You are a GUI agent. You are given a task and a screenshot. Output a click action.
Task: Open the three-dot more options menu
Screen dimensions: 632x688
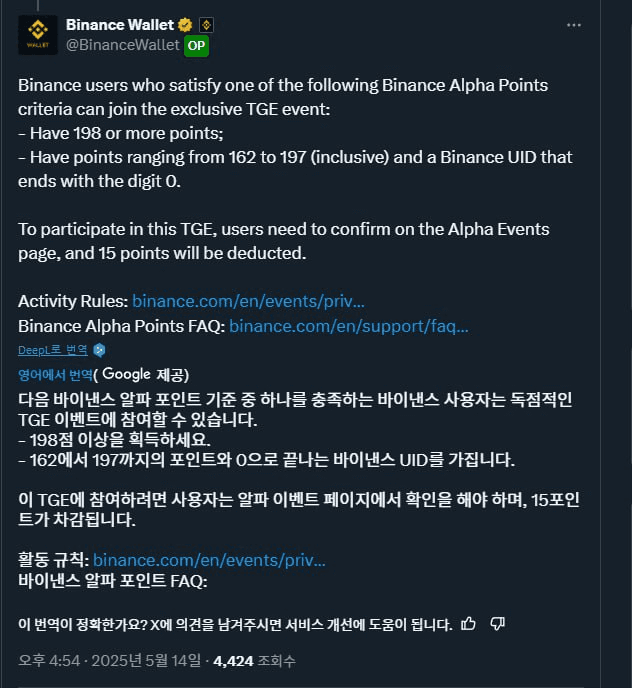pos(574,25)
